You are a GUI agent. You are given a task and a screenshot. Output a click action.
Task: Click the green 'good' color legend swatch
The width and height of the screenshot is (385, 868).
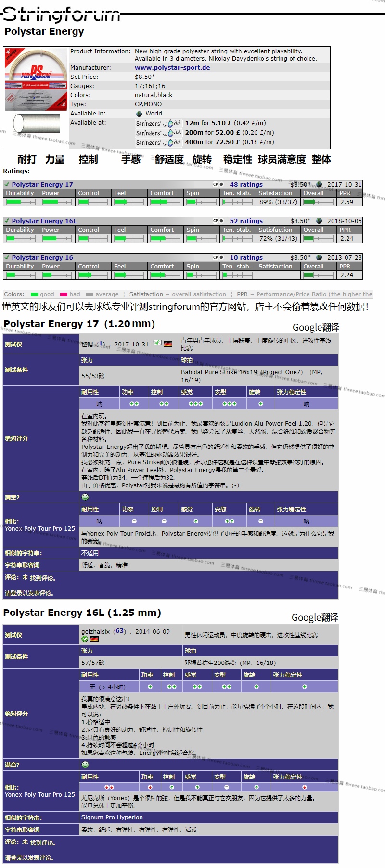pyautogui.click(x=34, y=294)
